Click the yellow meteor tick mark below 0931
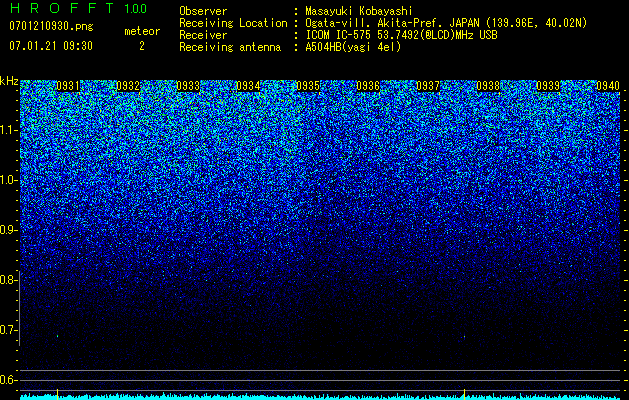This screenshot has height=400, width=629. [57, 394]
